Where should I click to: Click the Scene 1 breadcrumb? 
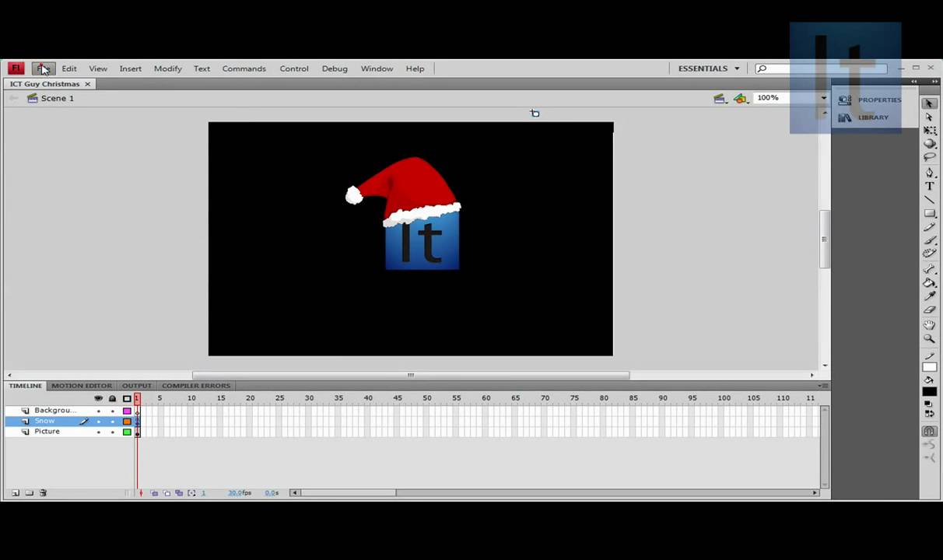58,98
